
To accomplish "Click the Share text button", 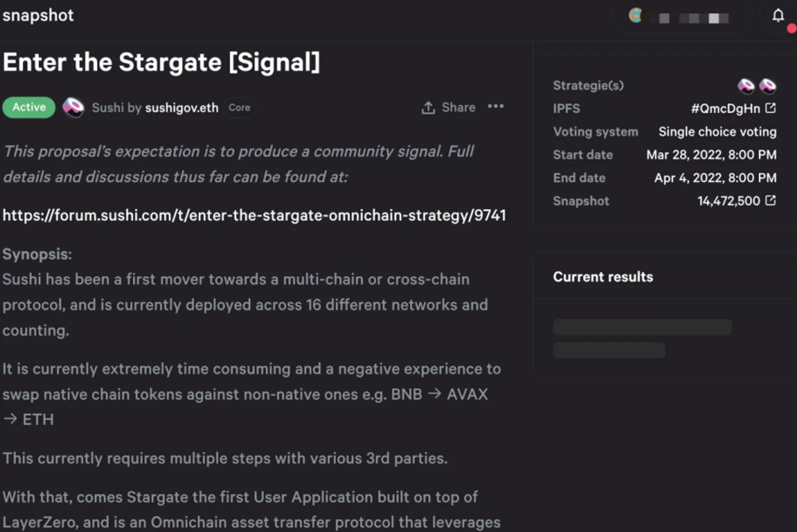I will [x=458, y=108].
